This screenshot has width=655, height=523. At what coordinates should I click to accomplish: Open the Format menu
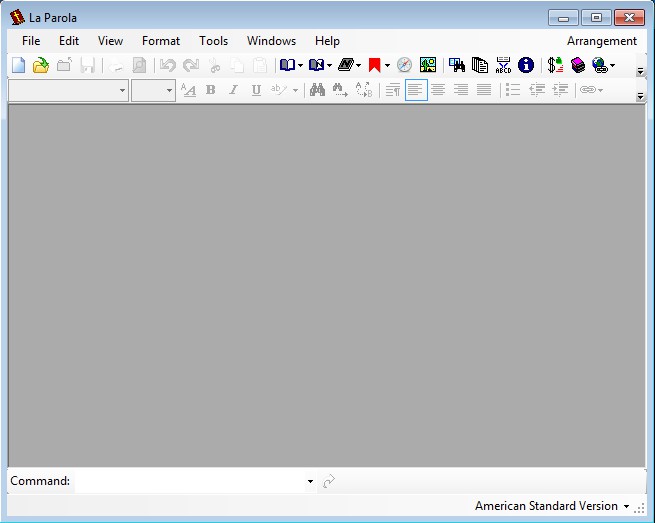click(x=161, y=41)
